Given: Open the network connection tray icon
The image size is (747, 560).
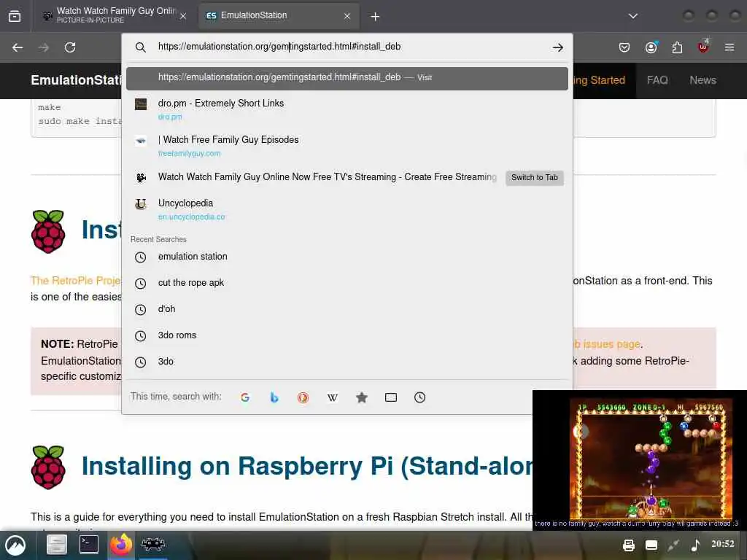Looking at the screenshot, I should pyautogui.click(x=673, y=545).
